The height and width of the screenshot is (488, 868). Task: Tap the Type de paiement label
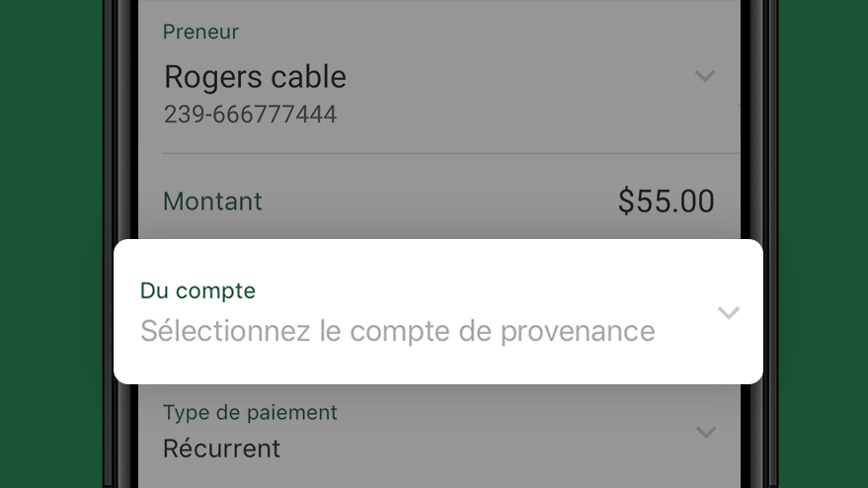(x=250, y=413)
